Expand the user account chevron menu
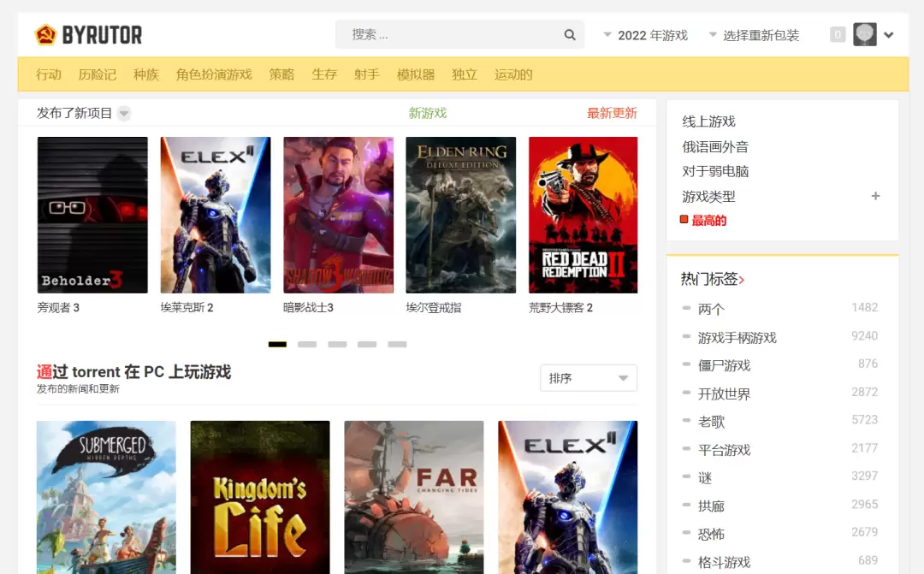Image resolution: width=924 pixels, height=574 pixels. [889, 35]
